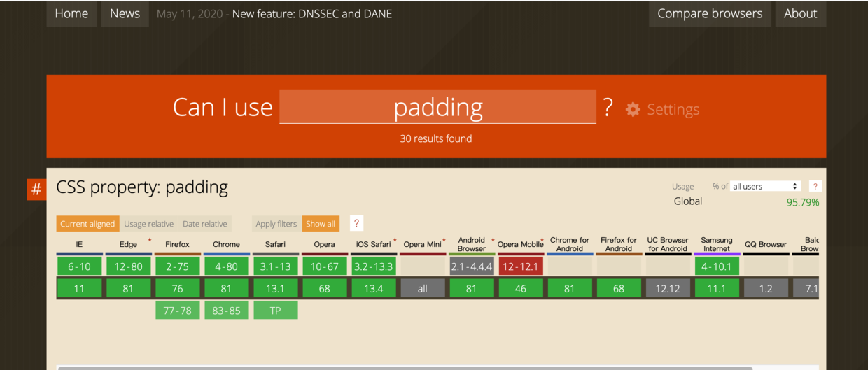
Task: Open Compare browsers page
Action: click(710, 13)
